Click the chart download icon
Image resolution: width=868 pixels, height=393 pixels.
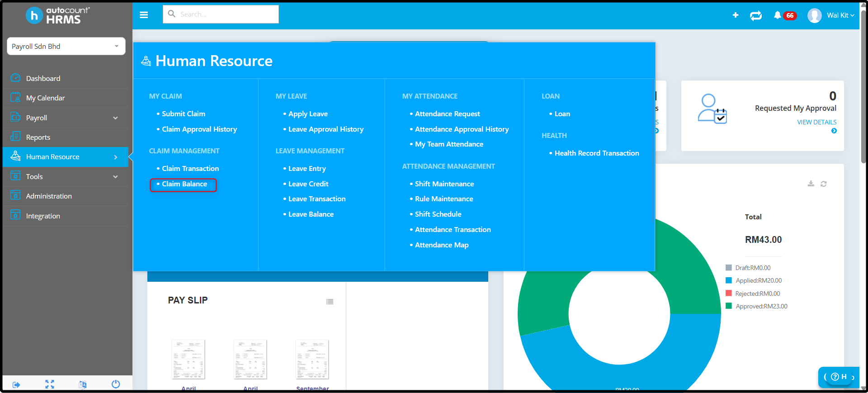(811, 184)
